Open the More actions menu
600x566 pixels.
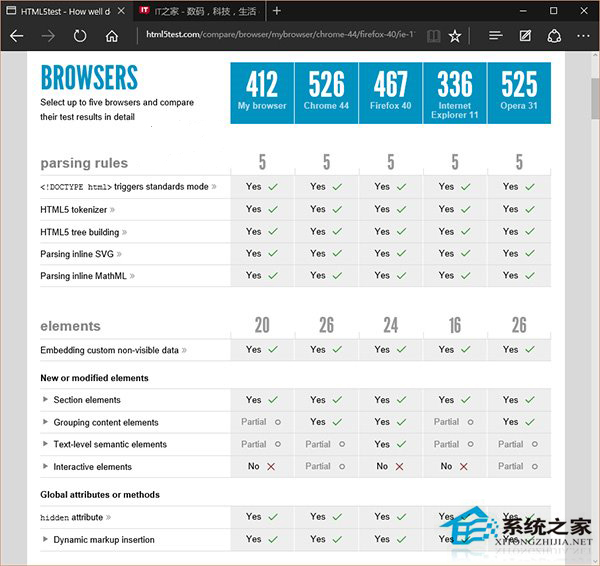point(583,36)
